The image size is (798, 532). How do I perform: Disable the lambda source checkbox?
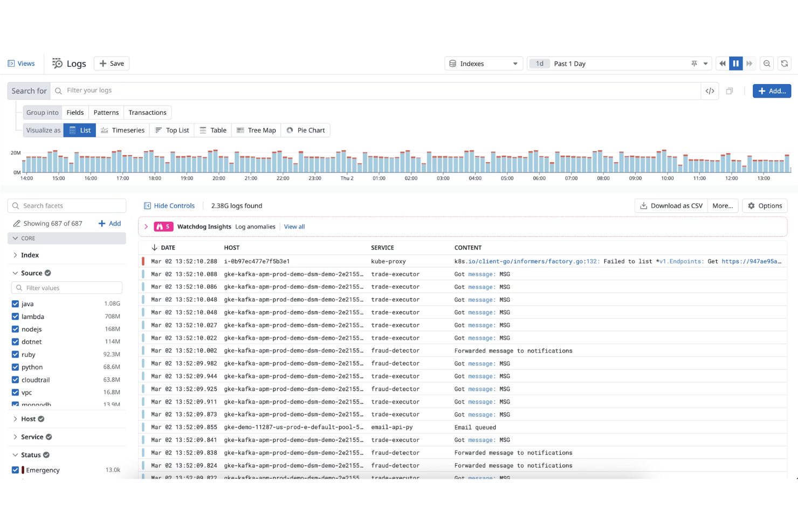(15, 316)
